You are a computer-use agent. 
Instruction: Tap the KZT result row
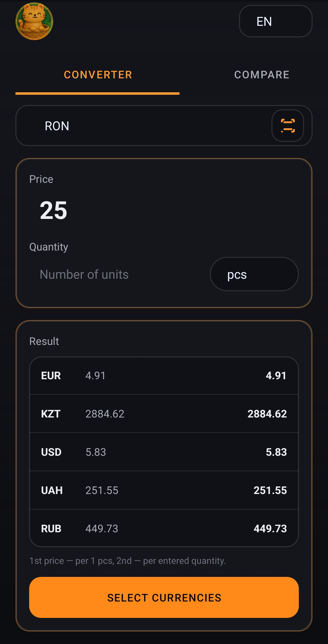(164, 414)
